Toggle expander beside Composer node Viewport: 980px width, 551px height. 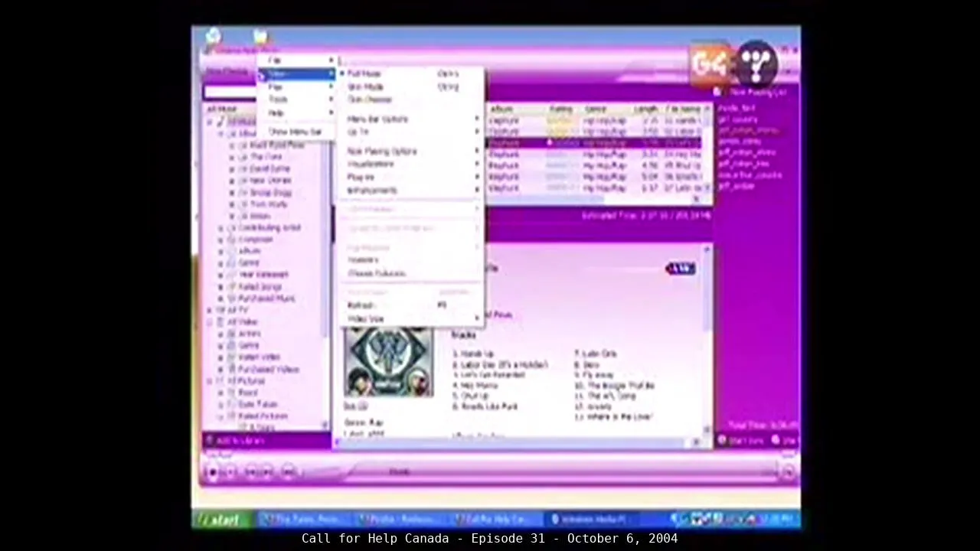(221, 240)
